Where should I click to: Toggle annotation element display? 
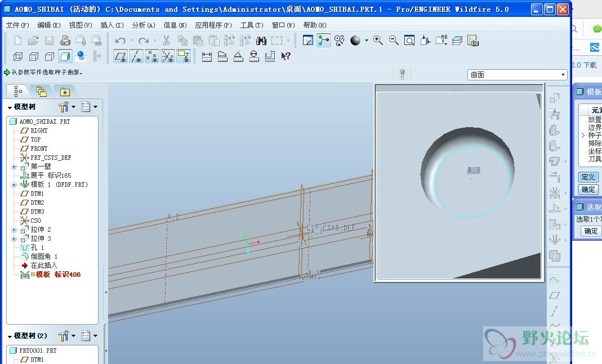184,56
